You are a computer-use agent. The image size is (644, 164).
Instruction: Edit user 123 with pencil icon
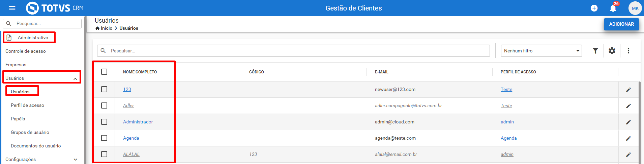[x=628, y=90]
